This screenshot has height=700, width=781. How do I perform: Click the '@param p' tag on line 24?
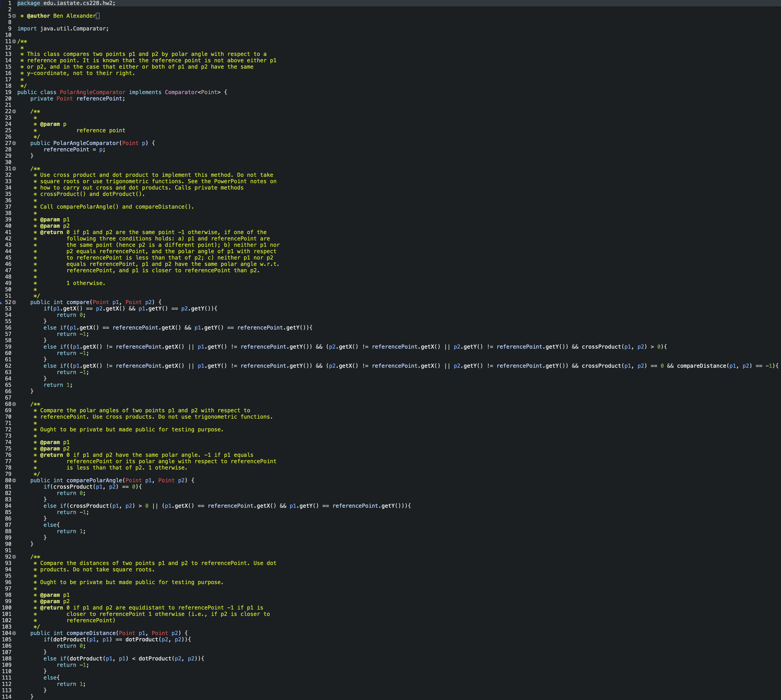coord(53,124)
